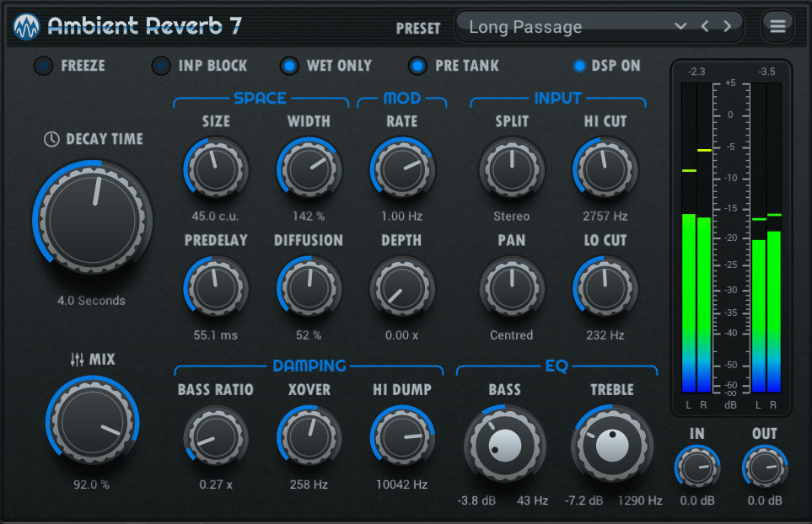This screenshot has width=812, height=524.
Task: Click the 1290 Hz treble frequency value
Action: point(640,500)
